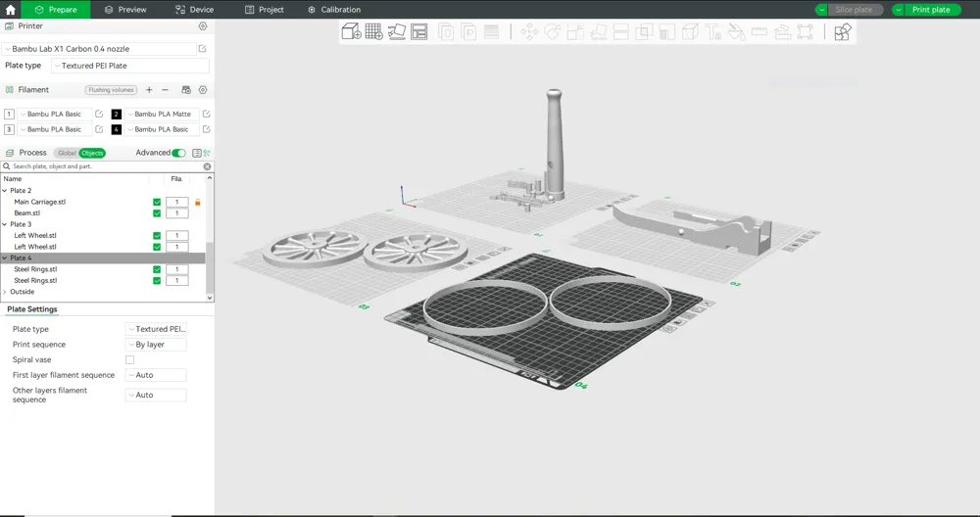The image size is (980, 517).
Task: Click the orange lock icon on Main Carriage.stl
Action: (x=198, y=203)
